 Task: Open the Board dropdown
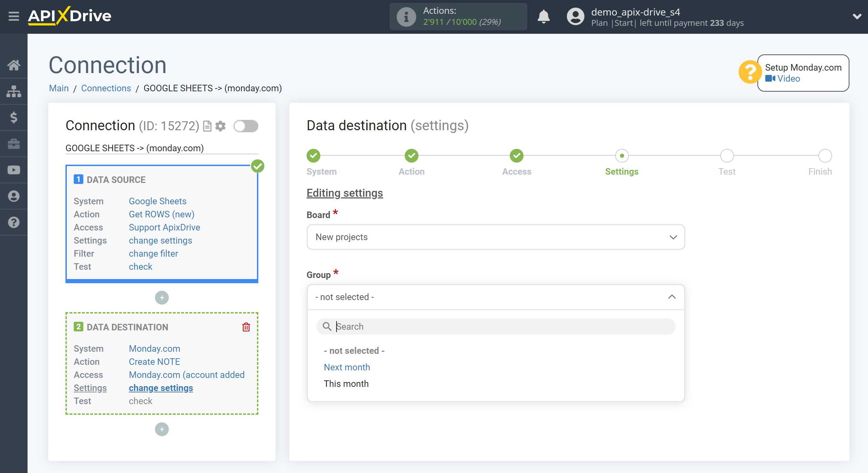[x=496, y=237]
